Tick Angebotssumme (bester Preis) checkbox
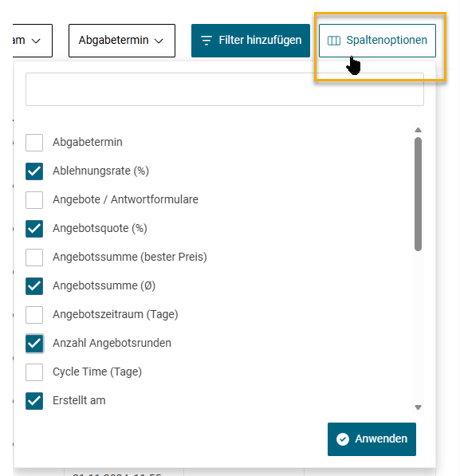Screen dimensions: 460x476 coord(34,257)
